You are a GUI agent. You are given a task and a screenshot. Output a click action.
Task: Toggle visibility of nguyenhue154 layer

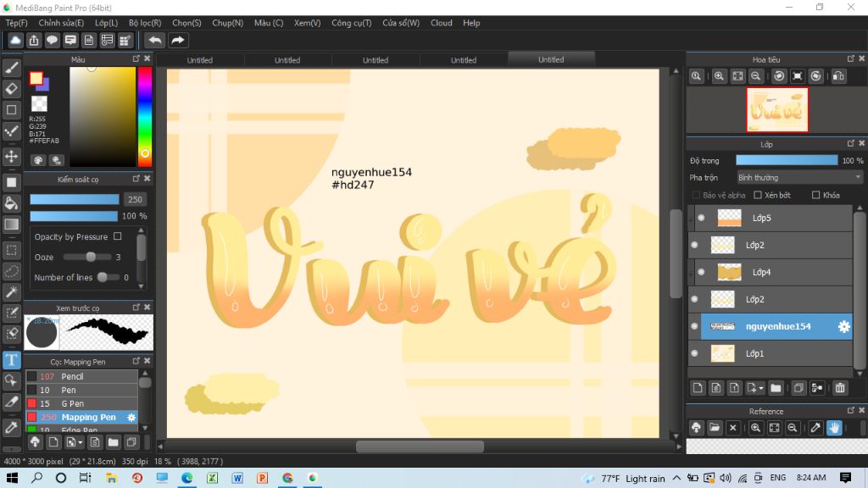coord(695,326)
